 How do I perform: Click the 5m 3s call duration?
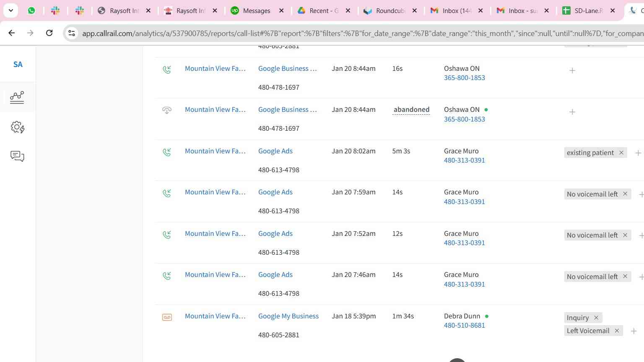[401, 151]
